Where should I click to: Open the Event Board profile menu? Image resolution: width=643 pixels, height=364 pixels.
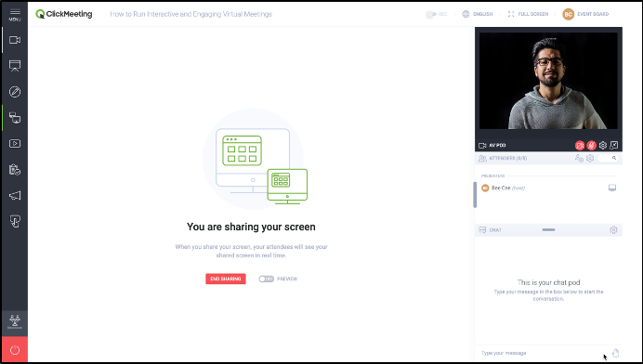coord(585,14)
